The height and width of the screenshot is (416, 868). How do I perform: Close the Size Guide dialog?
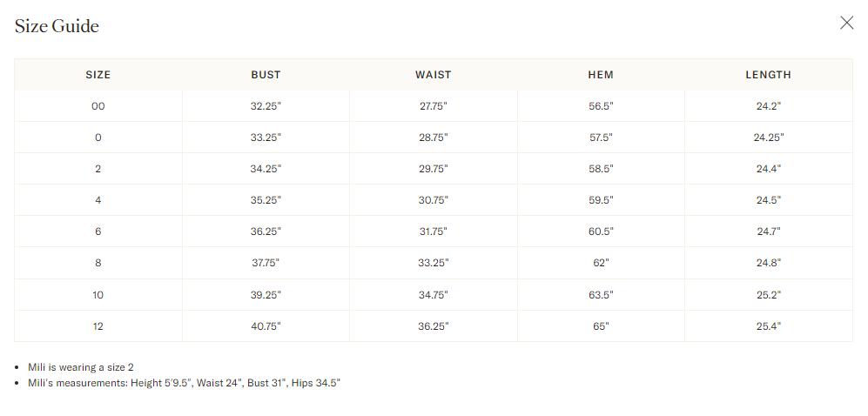click(x=846, y=23)
